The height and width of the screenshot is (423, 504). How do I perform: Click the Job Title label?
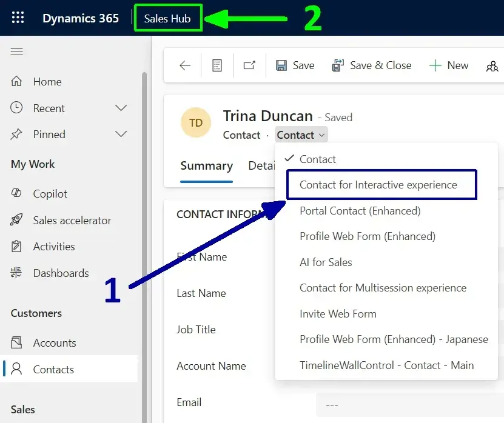click(x=196, y=330)
